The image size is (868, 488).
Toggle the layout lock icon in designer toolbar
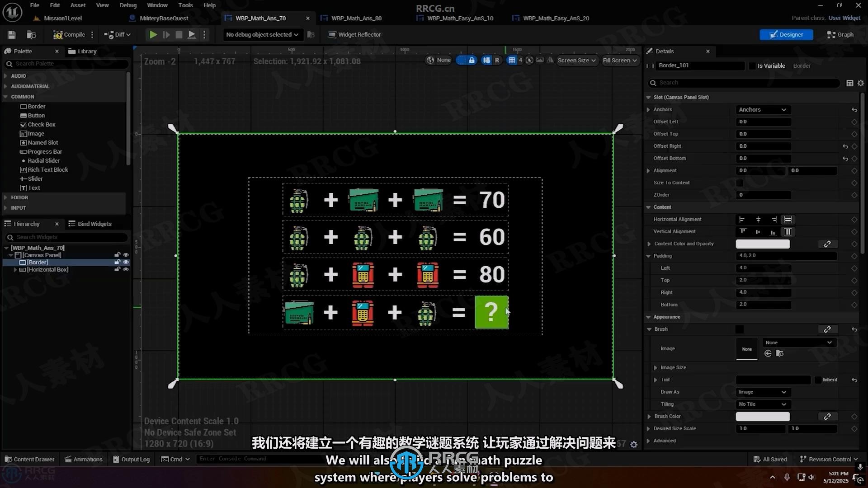[472, 60]
